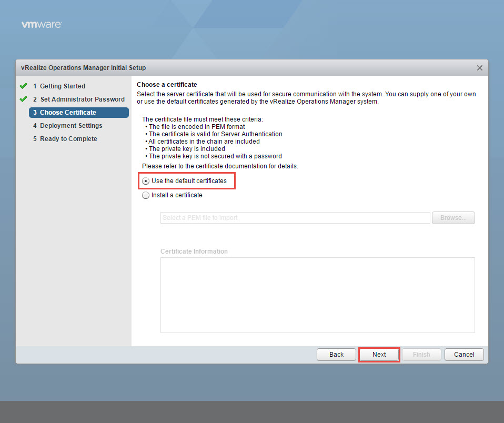Click the green checkmark beside Getting Started
The image size is (504, 423).
point(23,86)
